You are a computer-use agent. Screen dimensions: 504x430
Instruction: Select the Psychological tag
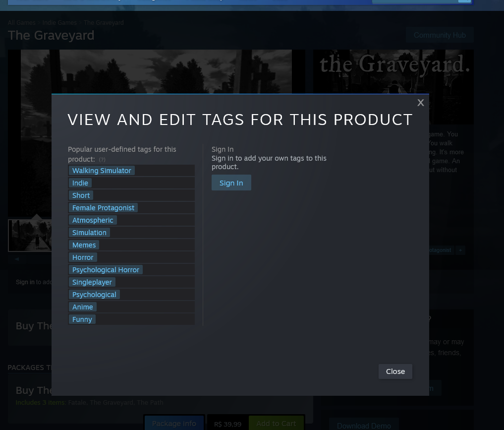pyautogui.click(x=94, y=295)
